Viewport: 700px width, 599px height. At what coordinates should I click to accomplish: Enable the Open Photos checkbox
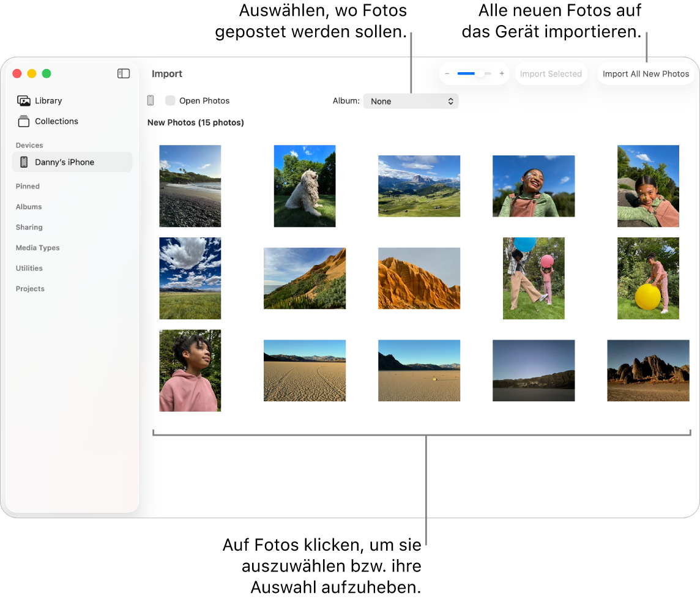coord(170,100)
